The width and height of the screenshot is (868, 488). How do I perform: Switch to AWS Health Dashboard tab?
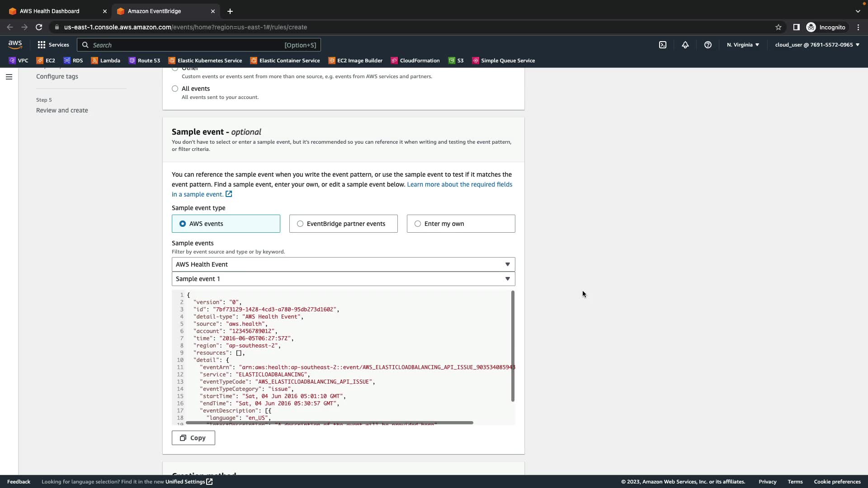click(x=50, y=11)
